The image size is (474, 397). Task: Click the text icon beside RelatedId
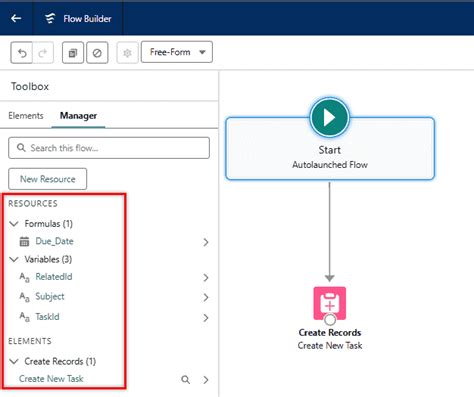[x=24, y=277]
